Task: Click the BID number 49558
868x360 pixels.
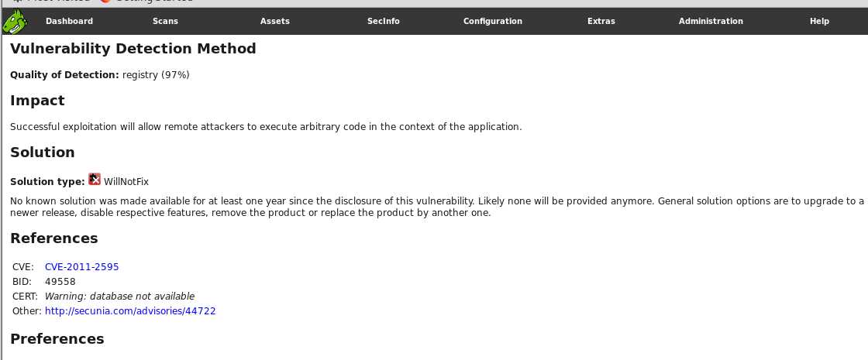Action: coord(60,282)
